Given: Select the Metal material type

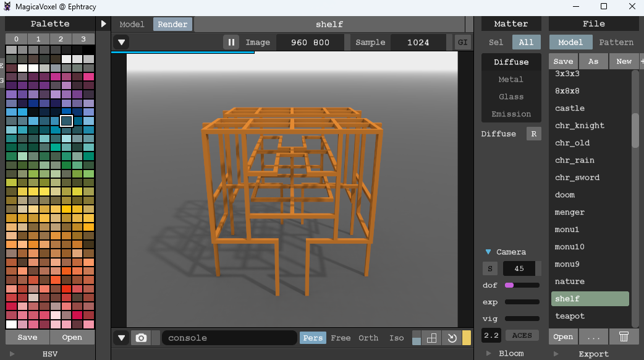Looking at the screenshot, I should (x=511, y=79).
